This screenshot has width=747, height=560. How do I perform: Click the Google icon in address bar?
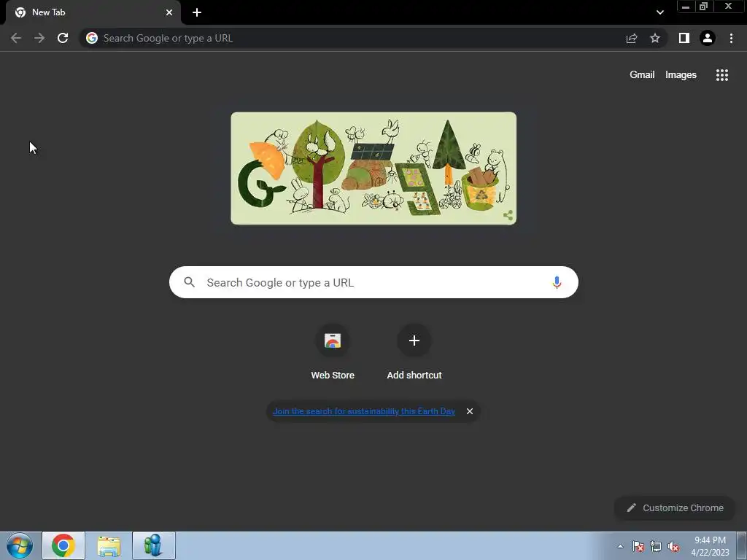coord(92,38)
